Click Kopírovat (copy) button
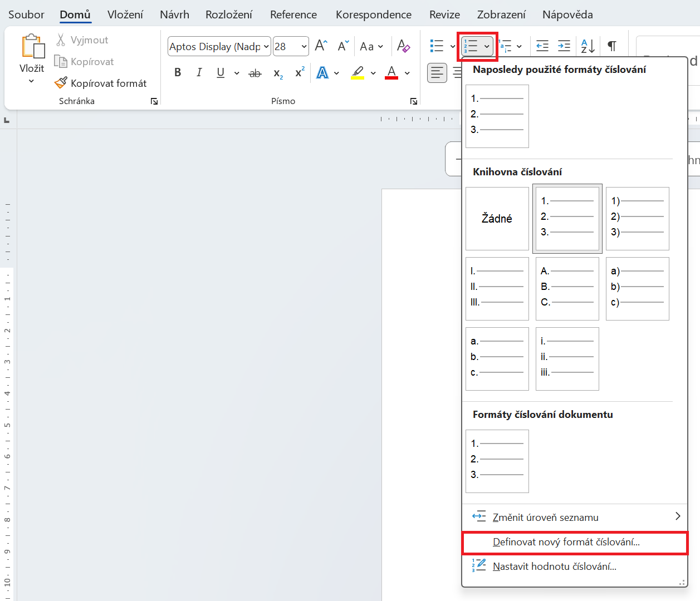This screenshot has width=700, height=601. tap(84, 62)
